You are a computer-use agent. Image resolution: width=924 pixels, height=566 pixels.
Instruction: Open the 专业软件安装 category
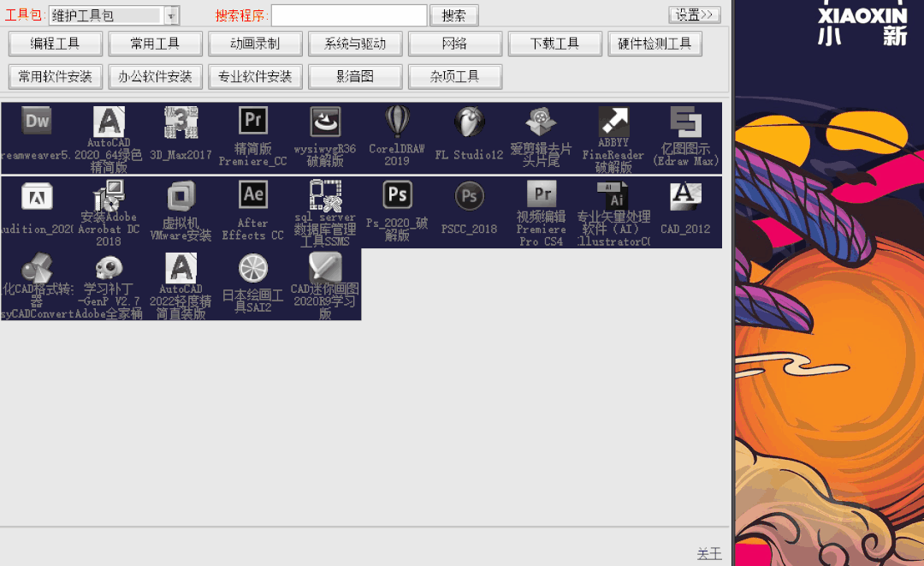click(255, 77)
